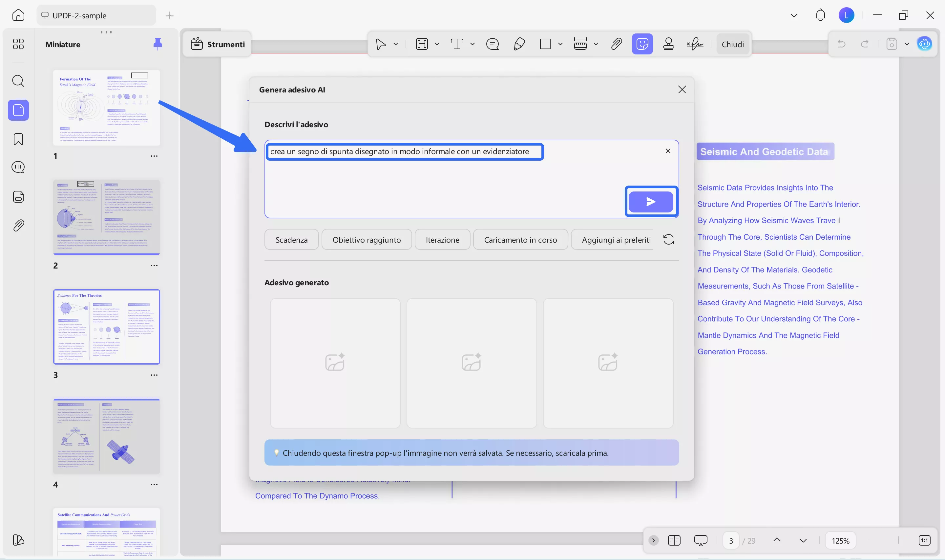Toggle the two-page reading view icon
The width and height of the screenshot is (945, 560).
[674, 540]
